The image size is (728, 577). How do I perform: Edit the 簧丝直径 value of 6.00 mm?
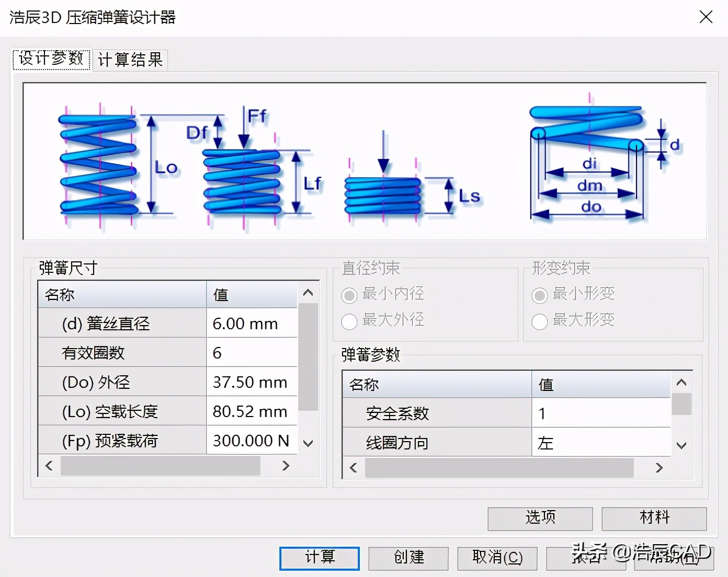coord(252,324)
